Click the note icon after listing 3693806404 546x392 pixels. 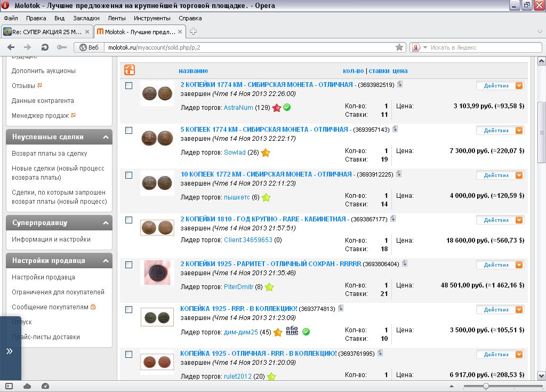405,263
